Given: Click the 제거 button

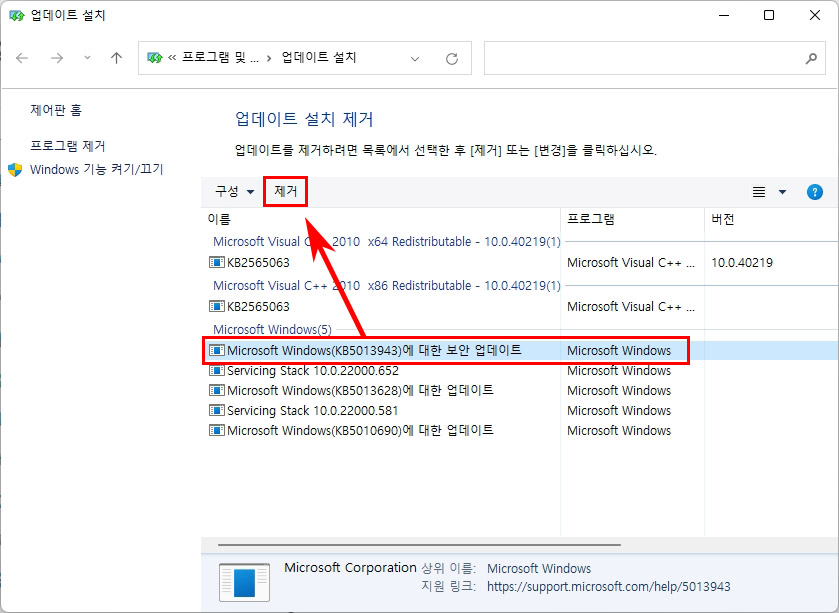Looking at the screenshot, I should 286,190.
